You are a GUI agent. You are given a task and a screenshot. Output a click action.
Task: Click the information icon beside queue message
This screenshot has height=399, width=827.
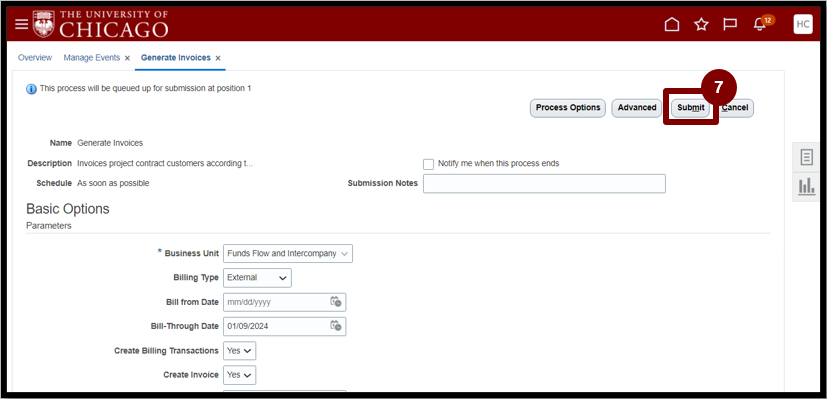click(31, 89)
